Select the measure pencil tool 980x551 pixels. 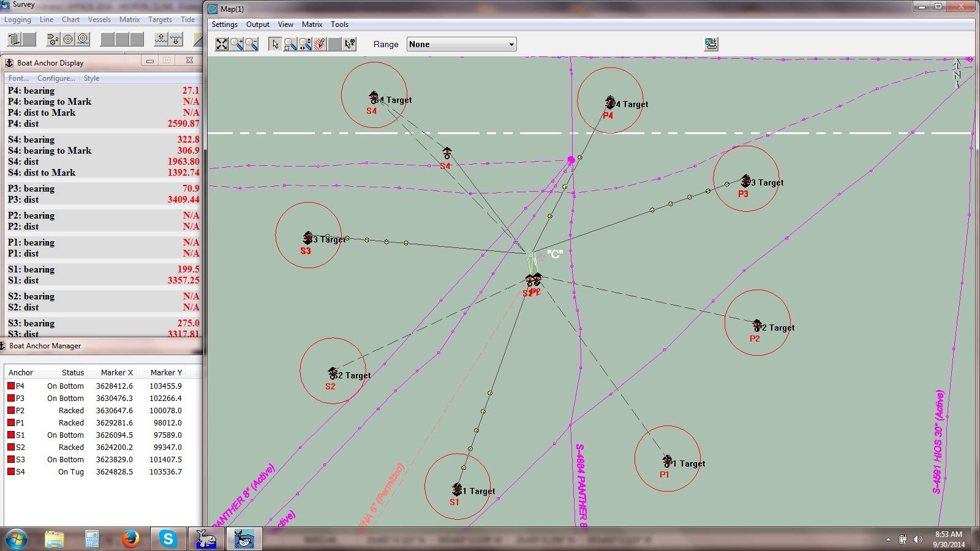click(319, 44)
